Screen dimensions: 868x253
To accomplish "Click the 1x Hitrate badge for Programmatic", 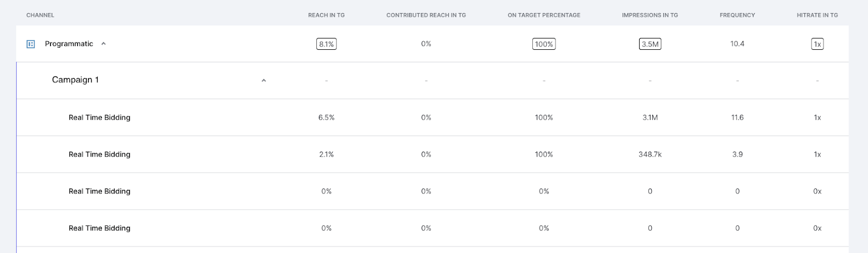I will [818, 44].
